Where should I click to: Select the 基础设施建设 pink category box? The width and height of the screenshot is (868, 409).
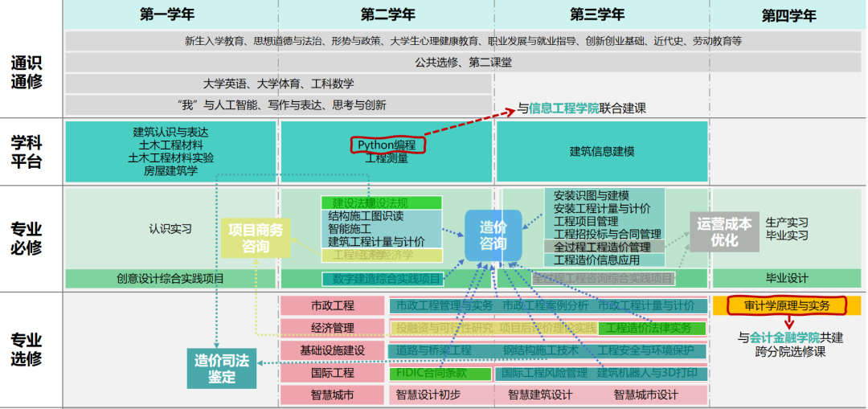point(332,350)
